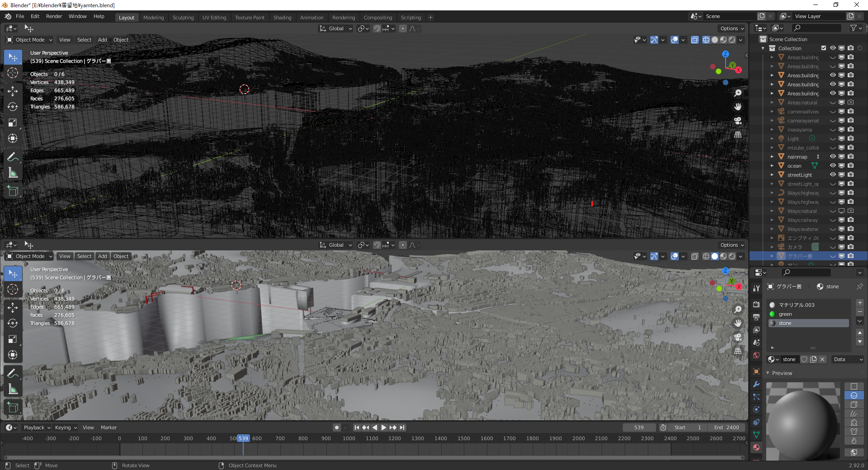Viewport: 868px width, 470px height.
Task: Open material link Data dropdown
Action: point(848,359)
